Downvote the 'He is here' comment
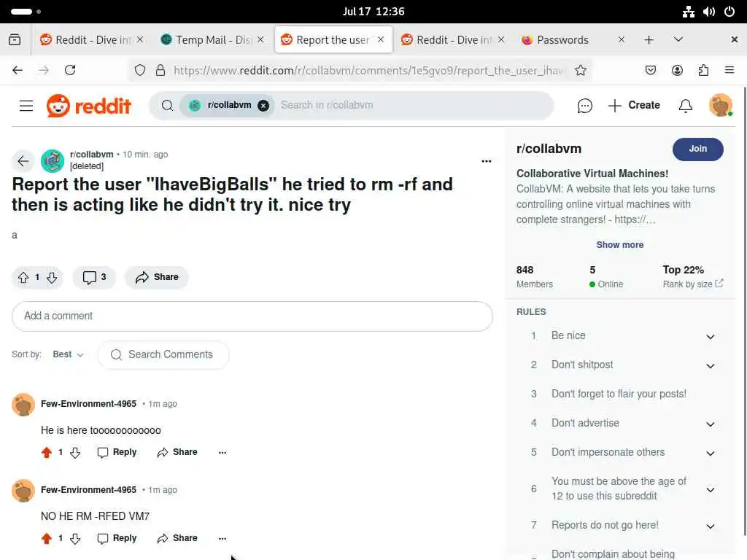The image size is (747, 560). 75,452
